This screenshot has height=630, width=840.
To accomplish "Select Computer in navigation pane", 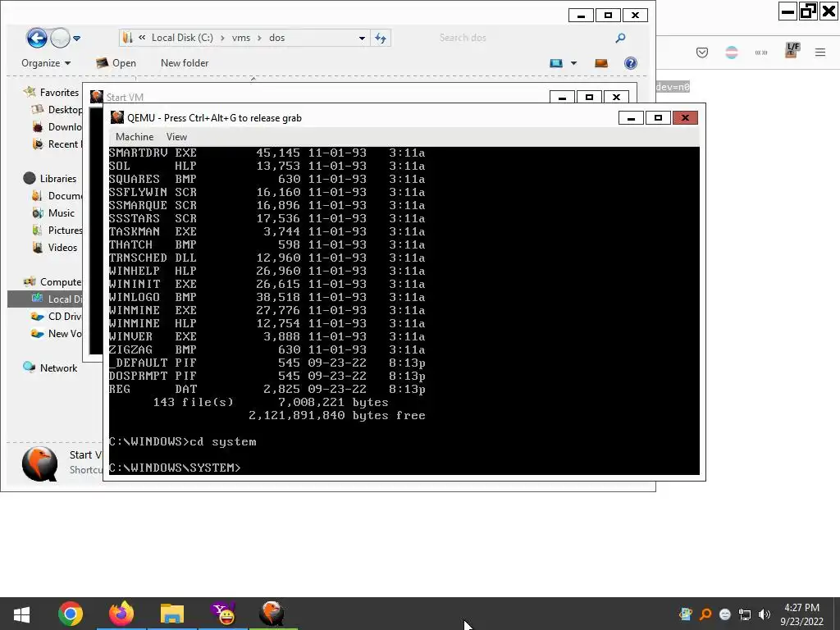I will (x=52, y=282).
